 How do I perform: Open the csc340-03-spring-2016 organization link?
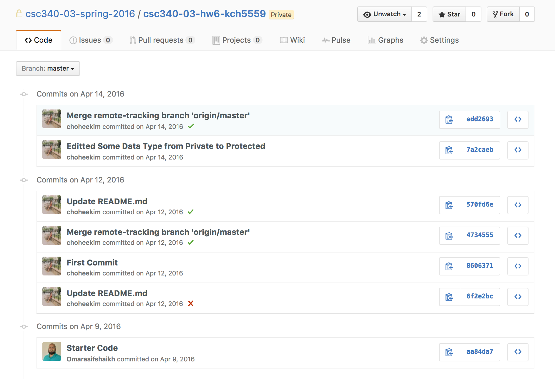[x=80, y=14]
